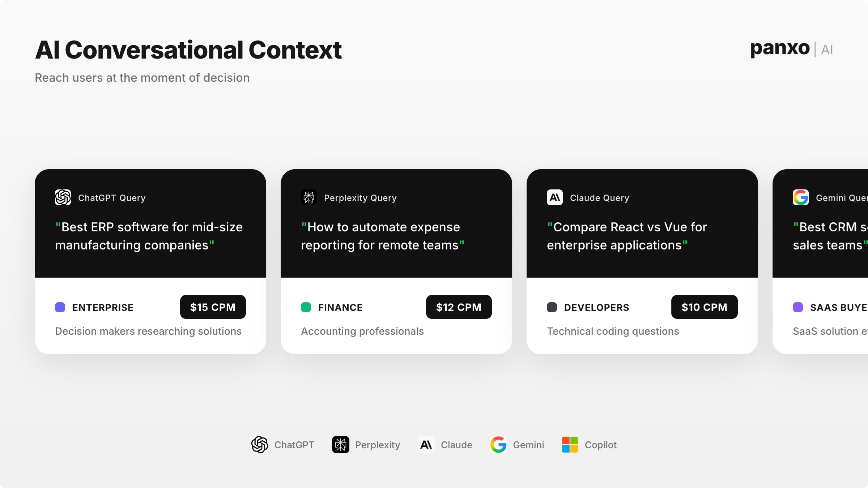Image resolution: width=868 pixels, height=488 pixels.
Task: Click the $15 CPM badge
Action: (213, 307)
